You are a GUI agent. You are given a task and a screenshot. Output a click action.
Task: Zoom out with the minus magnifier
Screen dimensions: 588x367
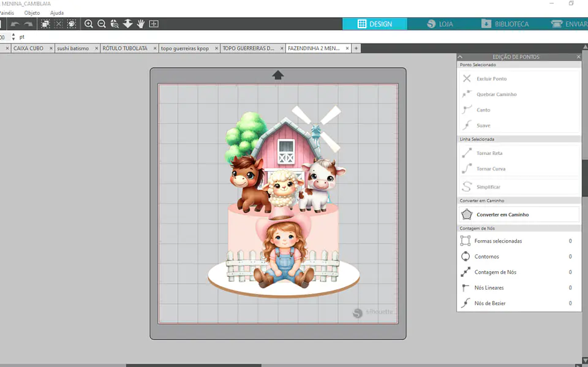point(101,24)
